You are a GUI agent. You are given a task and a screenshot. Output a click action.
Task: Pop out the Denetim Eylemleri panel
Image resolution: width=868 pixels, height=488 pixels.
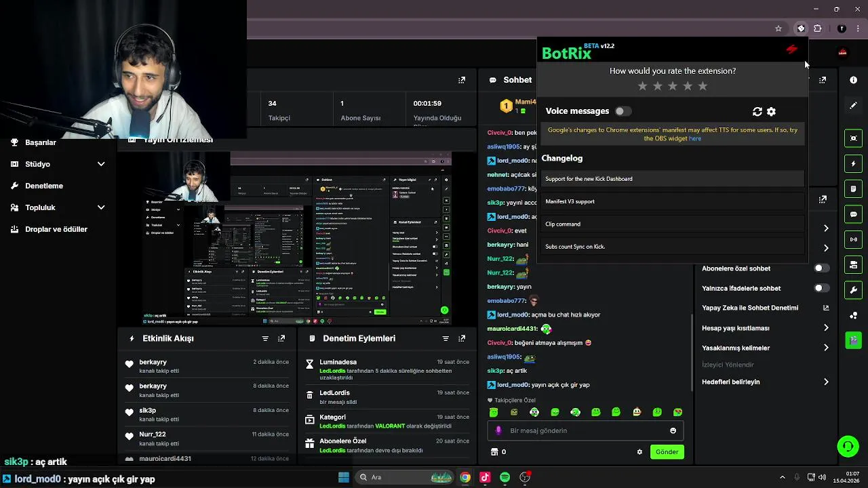(462, 338)
